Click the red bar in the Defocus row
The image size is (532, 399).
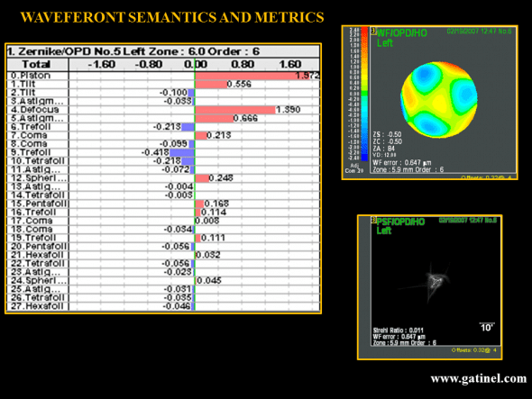[235, 110]
